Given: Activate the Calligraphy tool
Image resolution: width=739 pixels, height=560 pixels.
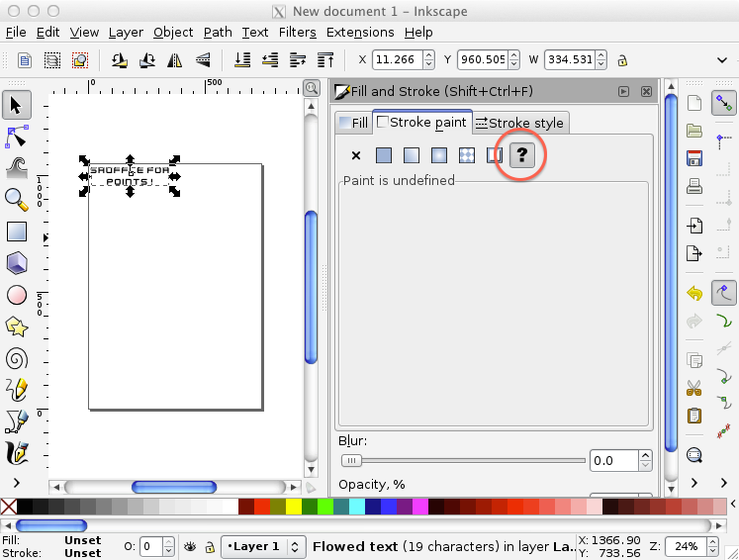Looking at the screenshot, I should pos(16,454).
